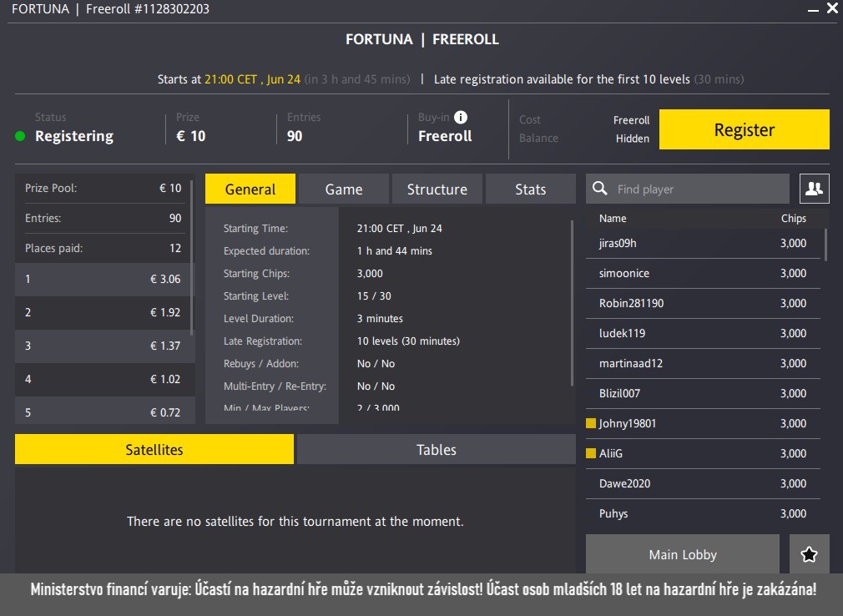
Task: Click the green Registering status dot
Action: [x=20, y=134]
